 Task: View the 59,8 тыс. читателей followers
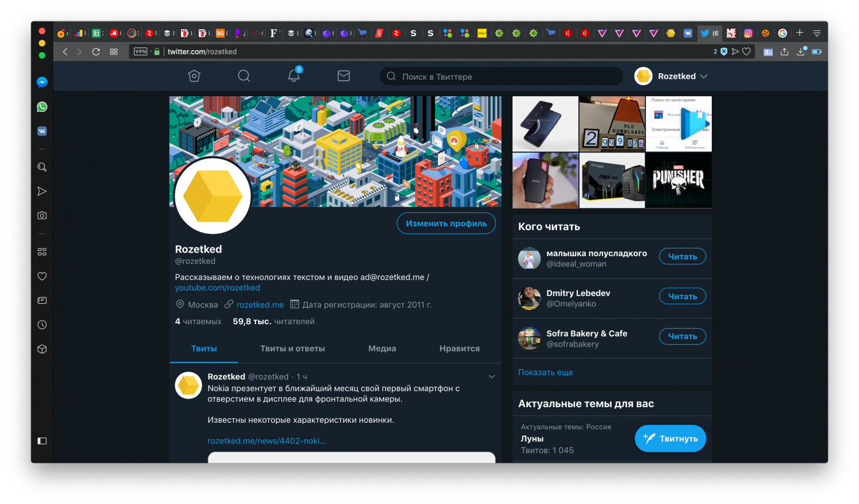(274, 321)
